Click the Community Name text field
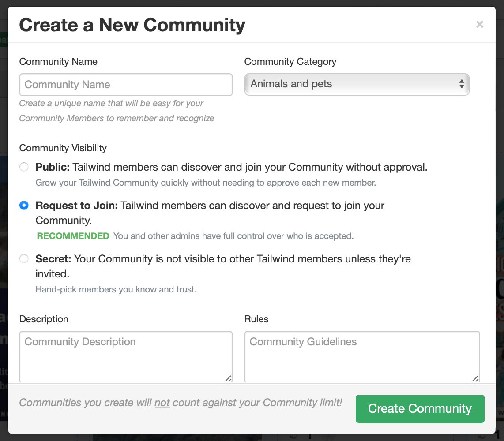 pyautogui.click(x=126, y=85)
